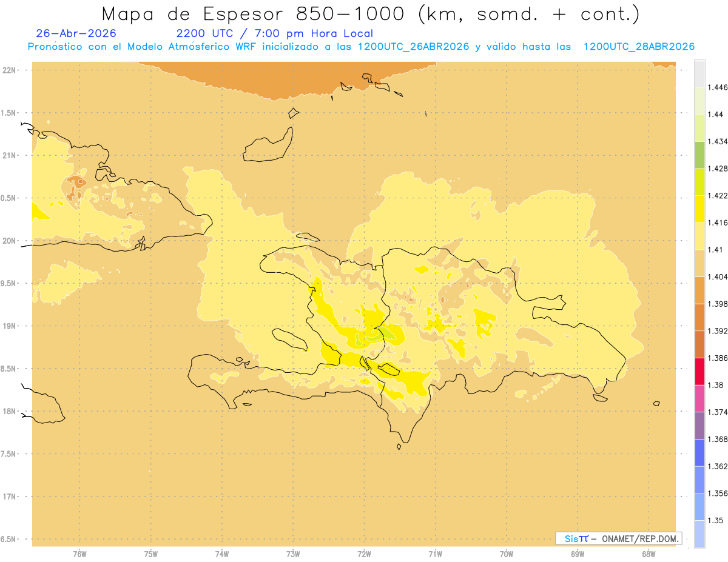This screenshot has height=562, width=728.
Task: Click the purple 1.368 legend color band
Action: tap(699, 426)
